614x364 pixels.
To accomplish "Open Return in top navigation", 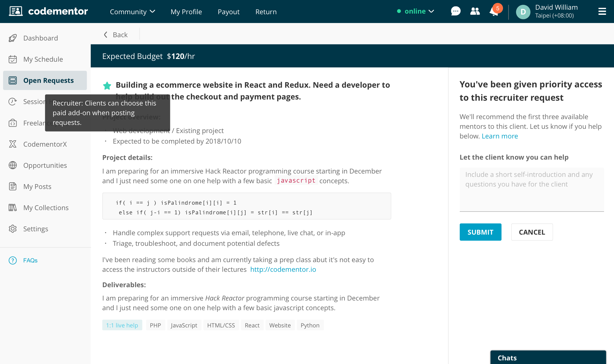I will click(266, 12).
